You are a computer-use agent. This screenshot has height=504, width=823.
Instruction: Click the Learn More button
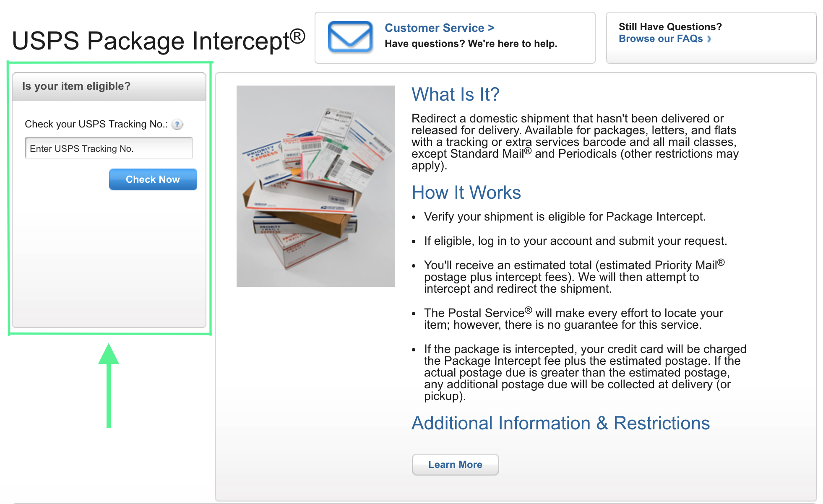[455, 465]
